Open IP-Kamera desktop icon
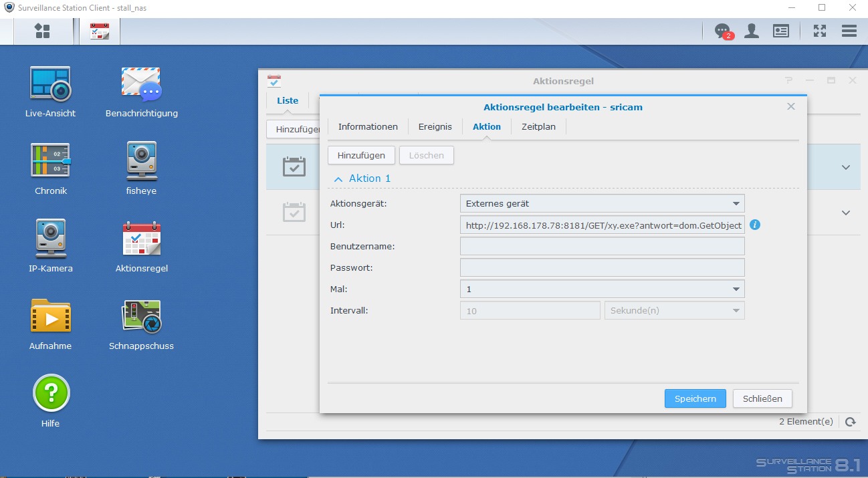 [x=51, y=246]
